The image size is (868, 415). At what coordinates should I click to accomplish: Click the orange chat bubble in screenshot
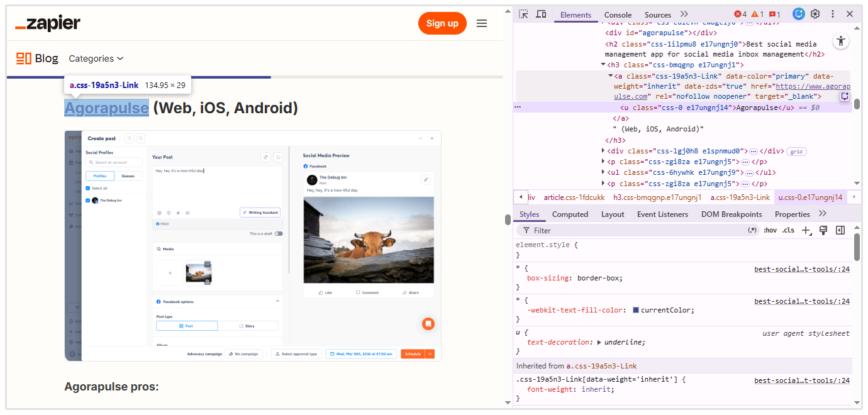(428, 324)
